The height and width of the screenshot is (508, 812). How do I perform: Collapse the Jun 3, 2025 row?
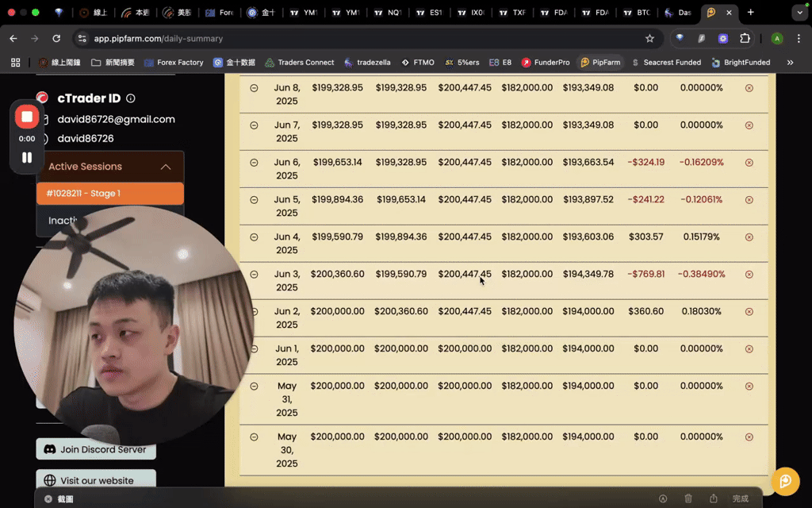(x=254, y=275)
